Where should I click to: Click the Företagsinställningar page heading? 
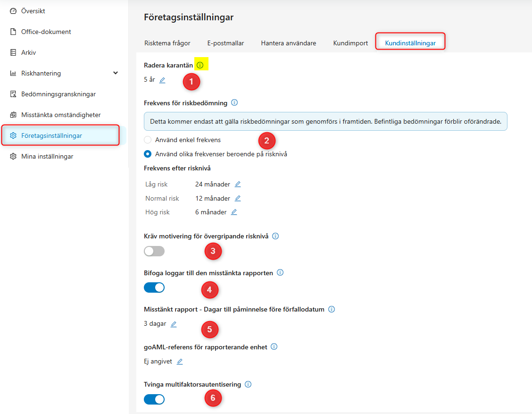pos(189,17)
